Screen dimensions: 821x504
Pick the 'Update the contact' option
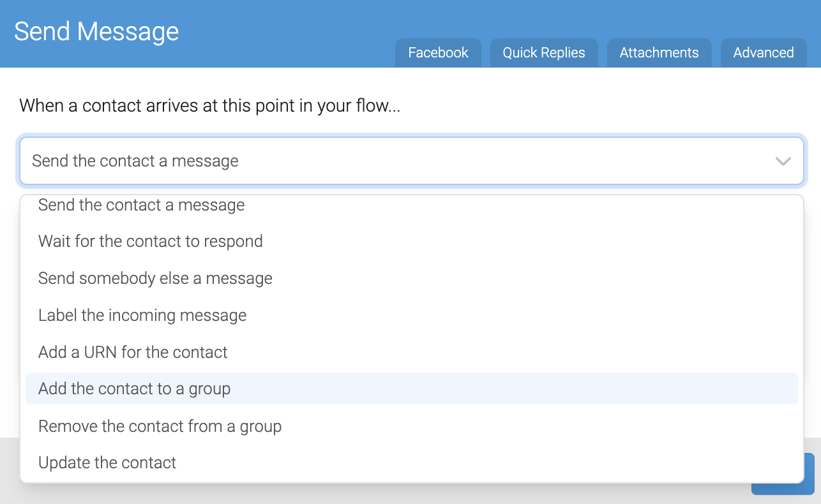point(411,463)
